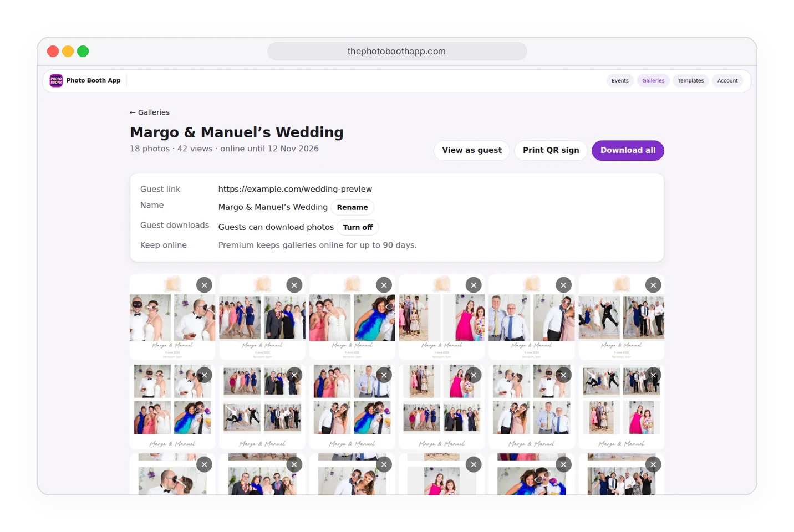Remove the four-photo grid with jumping group at top left
This screenshot has height=532, width=794.
tap(654, 375)
